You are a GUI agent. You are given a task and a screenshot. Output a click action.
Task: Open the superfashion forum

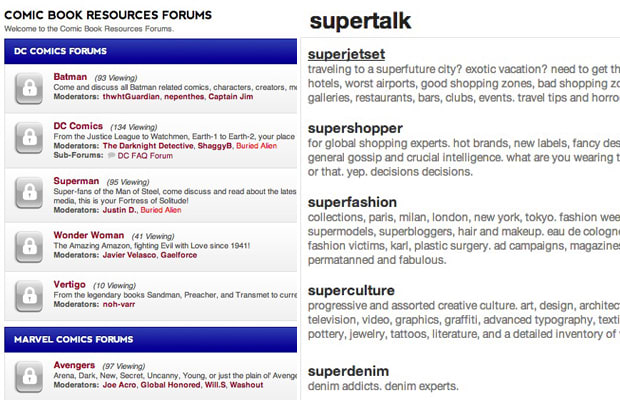click(x=352, y=202)
